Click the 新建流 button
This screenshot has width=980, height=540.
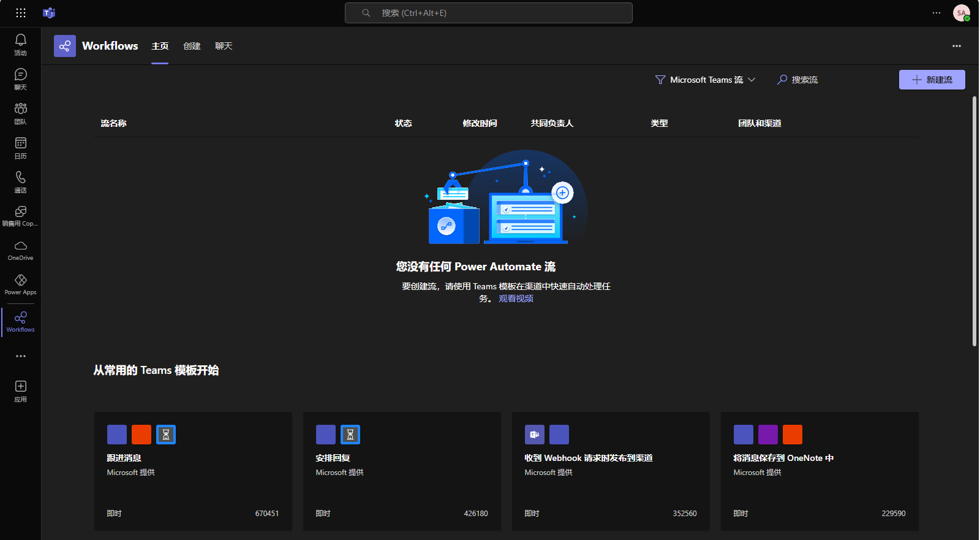932,80
